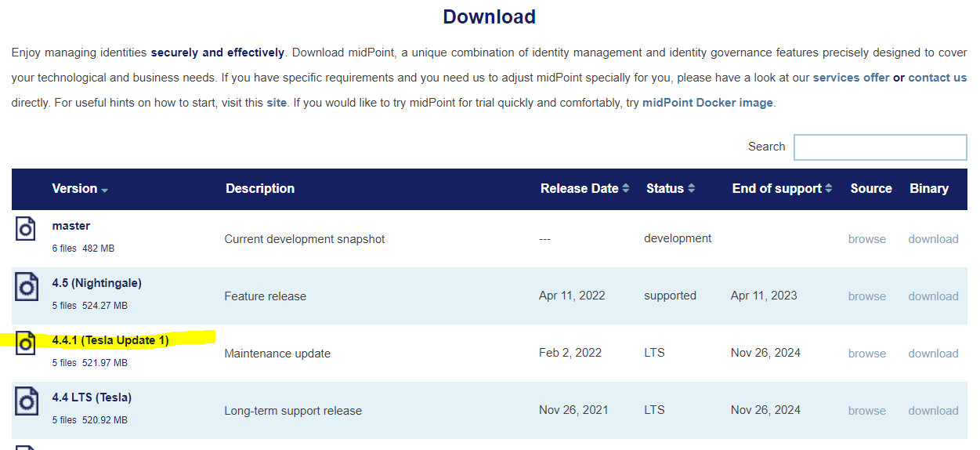Select the master version name
Image resolution: width=980 pixels, height=450 pixels.
[x=71, y=226]
